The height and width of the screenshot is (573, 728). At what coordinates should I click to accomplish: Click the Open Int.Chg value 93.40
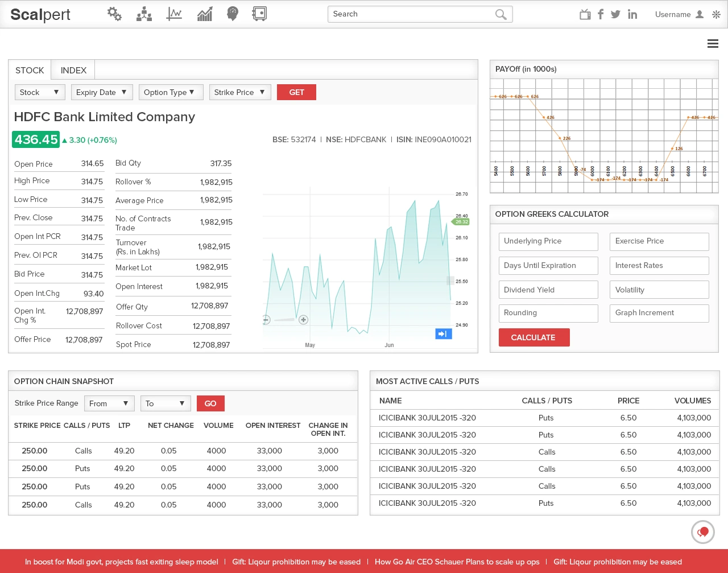(x=94, y=294)
